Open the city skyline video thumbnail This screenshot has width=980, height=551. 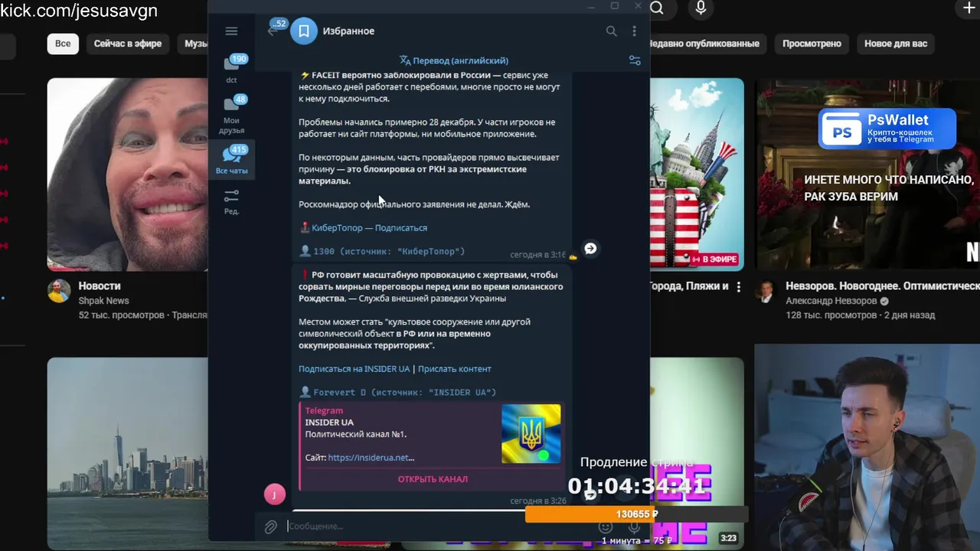127,453
